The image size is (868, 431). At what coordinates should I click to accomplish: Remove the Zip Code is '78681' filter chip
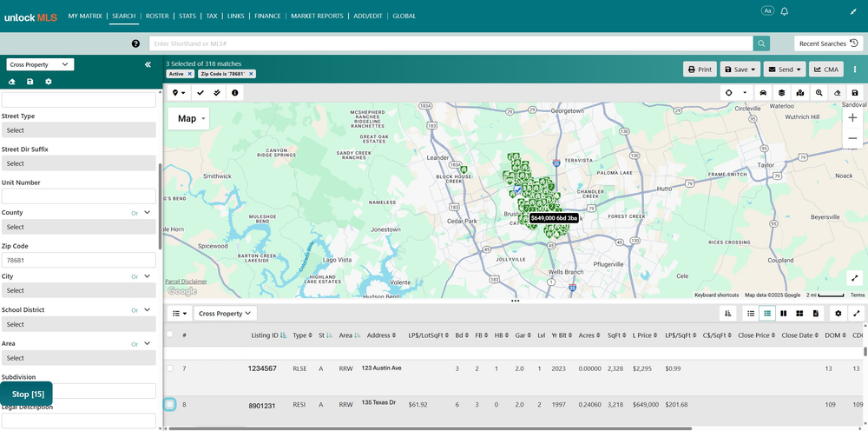click(251, 74)
